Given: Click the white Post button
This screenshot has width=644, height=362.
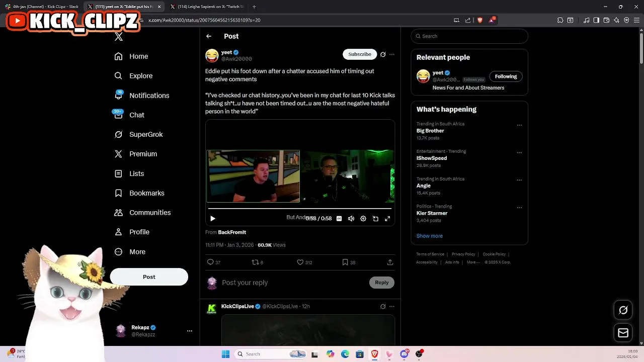Looking at the screenshot, I should (x=149, y=277).
